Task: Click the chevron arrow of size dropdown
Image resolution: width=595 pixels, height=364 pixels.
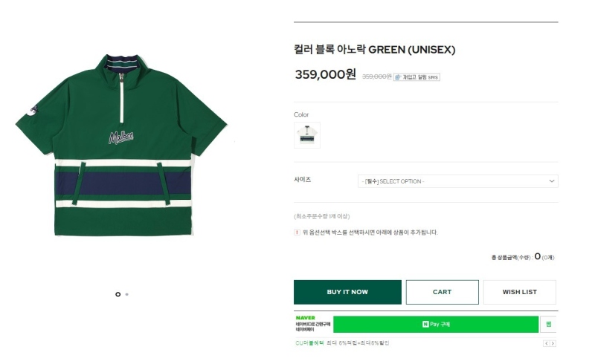Action: [x=552, y=181]
